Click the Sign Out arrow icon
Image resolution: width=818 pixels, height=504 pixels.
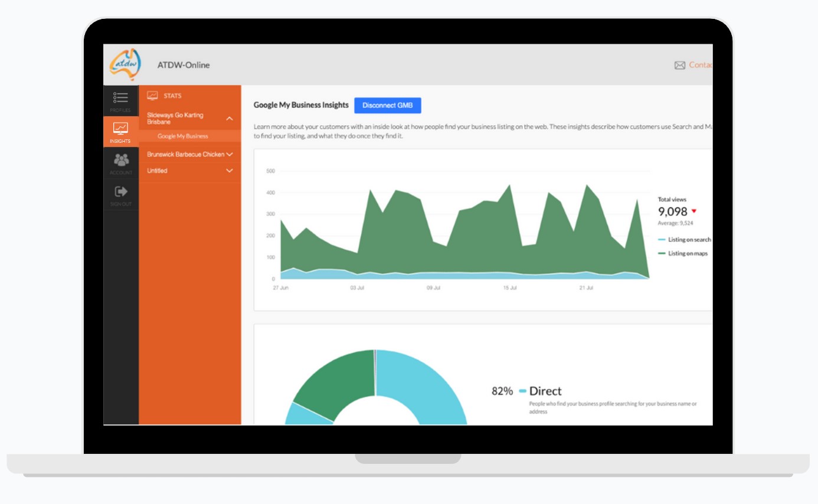121,191
